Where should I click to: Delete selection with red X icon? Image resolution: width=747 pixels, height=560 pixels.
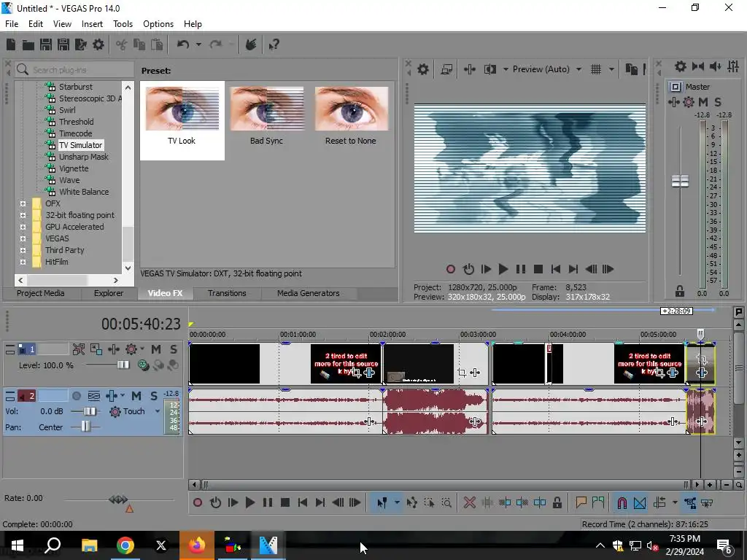point(470,503)
